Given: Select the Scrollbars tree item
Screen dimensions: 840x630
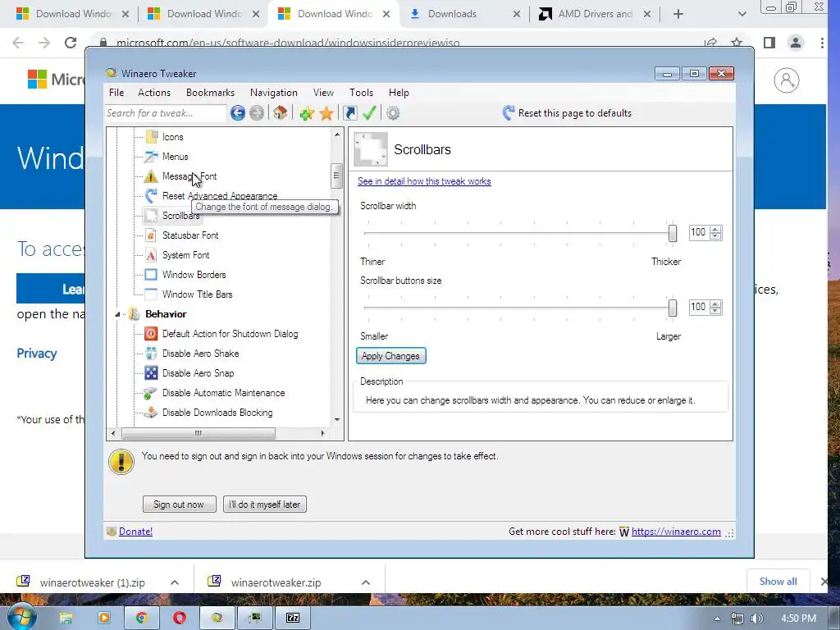Looking at the screenshot, I should click(180, 216).
